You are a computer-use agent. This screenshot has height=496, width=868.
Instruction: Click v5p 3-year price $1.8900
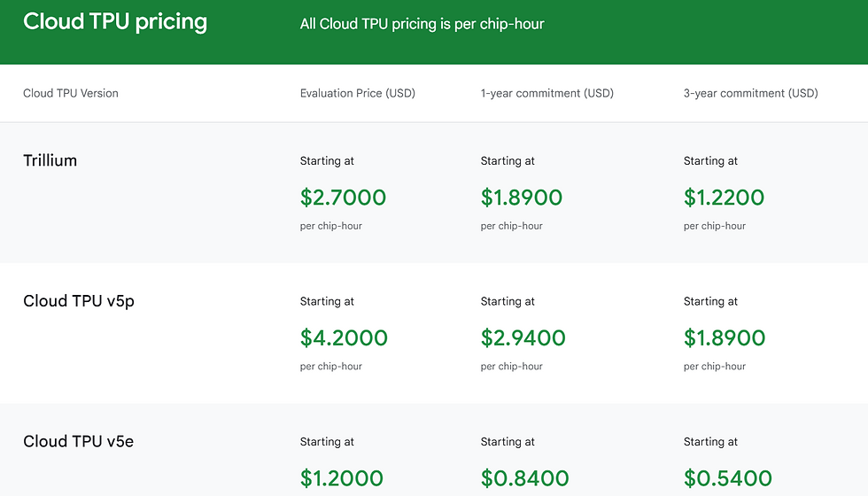click(725, 338)
